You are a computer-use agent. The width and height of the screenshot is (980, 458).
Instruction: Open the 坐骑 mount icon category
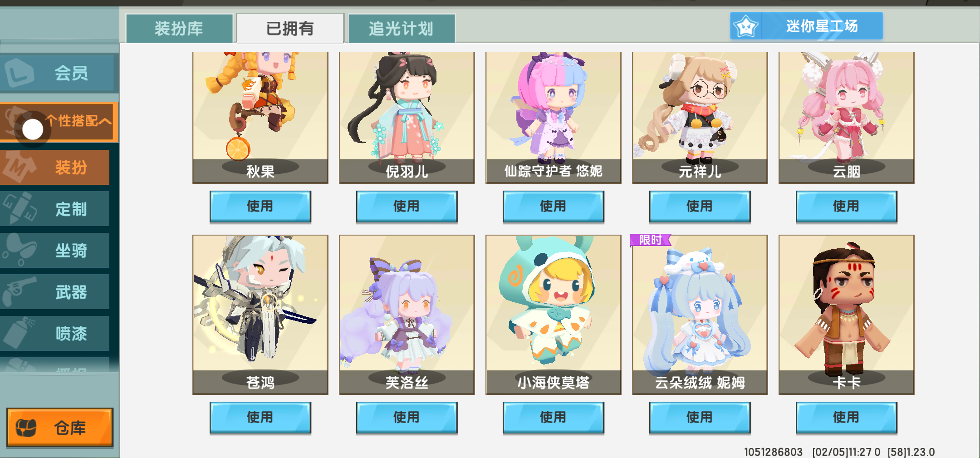click(18, 250)
